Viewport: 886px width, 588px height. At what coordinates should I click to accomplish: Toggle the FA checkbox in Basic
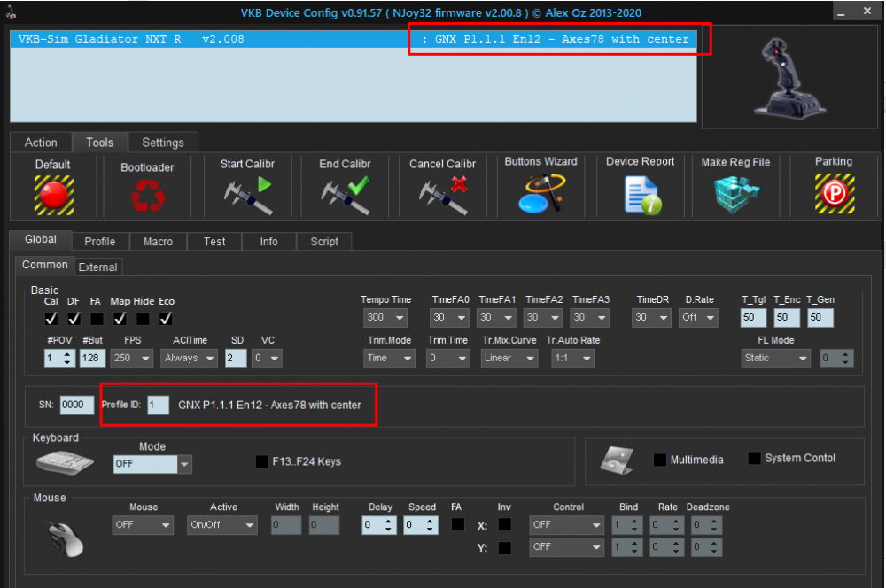click(x=97, y=318)
